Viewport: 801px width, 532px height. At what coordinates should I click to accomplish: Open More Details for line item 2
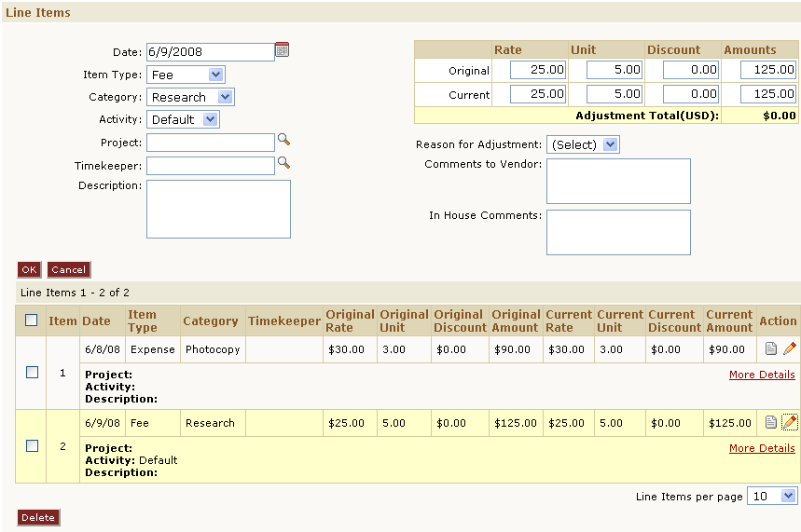762,448
